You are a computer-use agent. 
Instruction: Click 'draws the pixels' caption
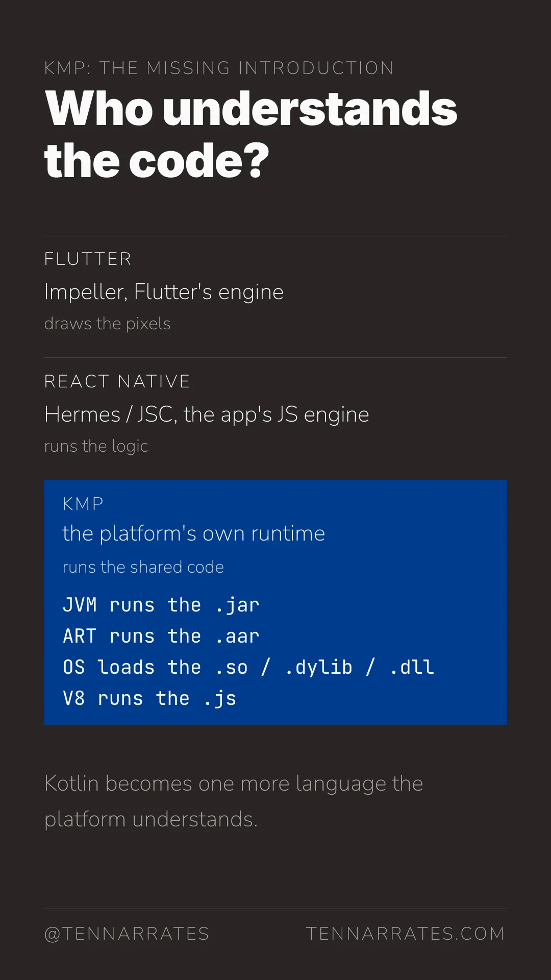point(107,324)
